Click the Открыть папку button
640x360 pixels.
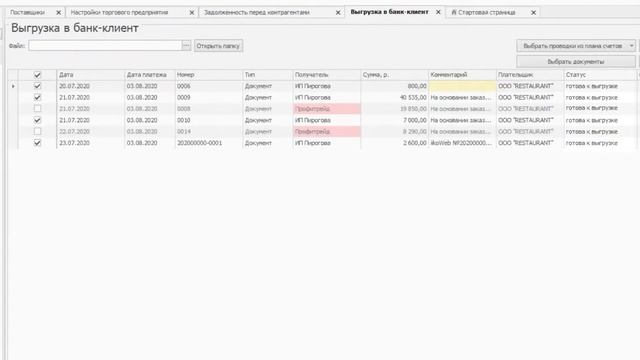point(218,46)
